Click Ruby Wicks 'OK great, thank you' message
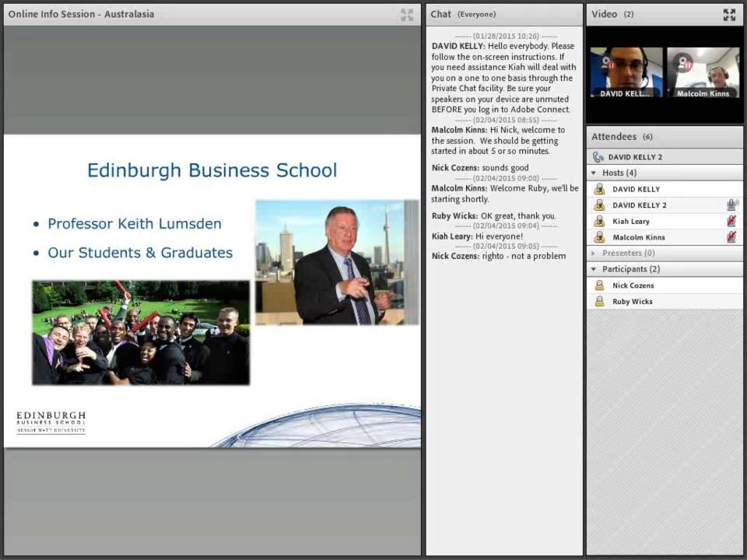 493,215
